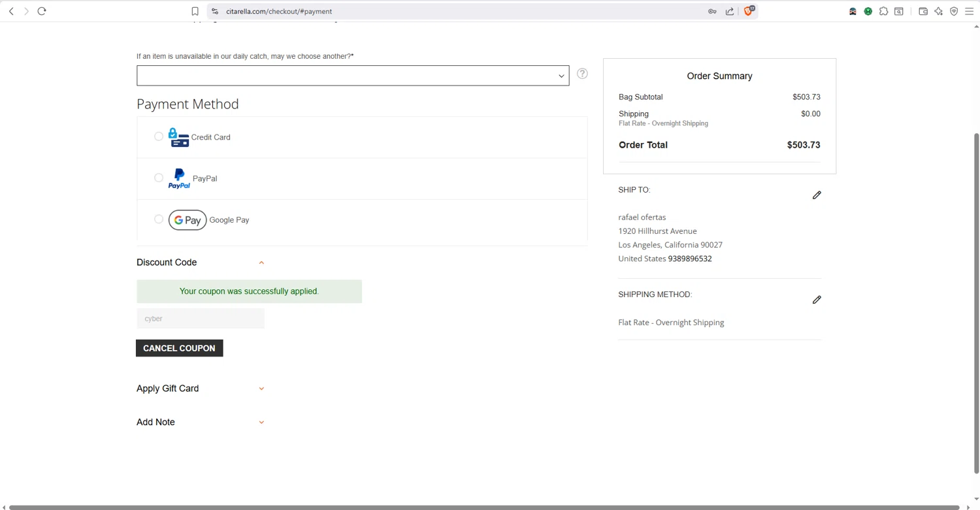
Task: Expand the Apply Gift Card section
Action: pyautogui.click(x=261, y=389)
